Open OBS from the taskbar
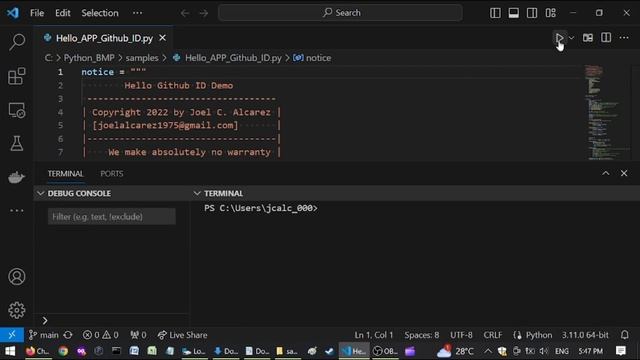The image size is (640, 360). pos(384,351)
